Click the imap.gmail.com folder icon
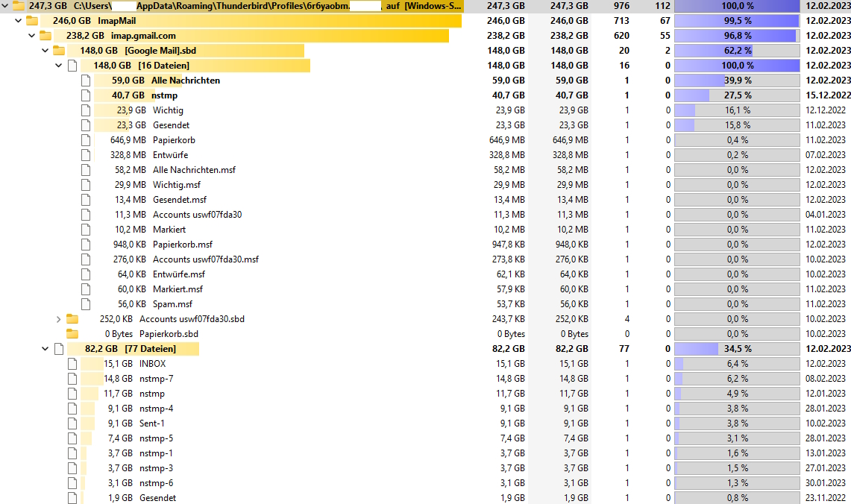851x504 pixels. 45,36
